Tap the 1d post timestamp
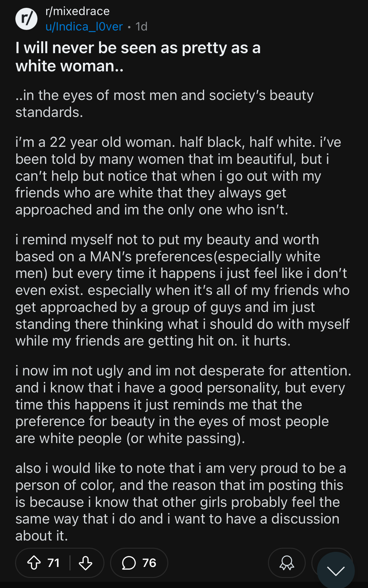The image size is (368, 588). point(141,27)
